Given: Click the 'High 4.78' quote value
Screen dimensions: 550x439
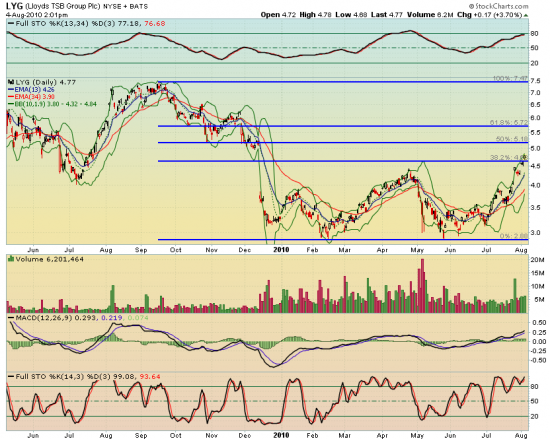Looking at the screenshot, I should point(315,15).
